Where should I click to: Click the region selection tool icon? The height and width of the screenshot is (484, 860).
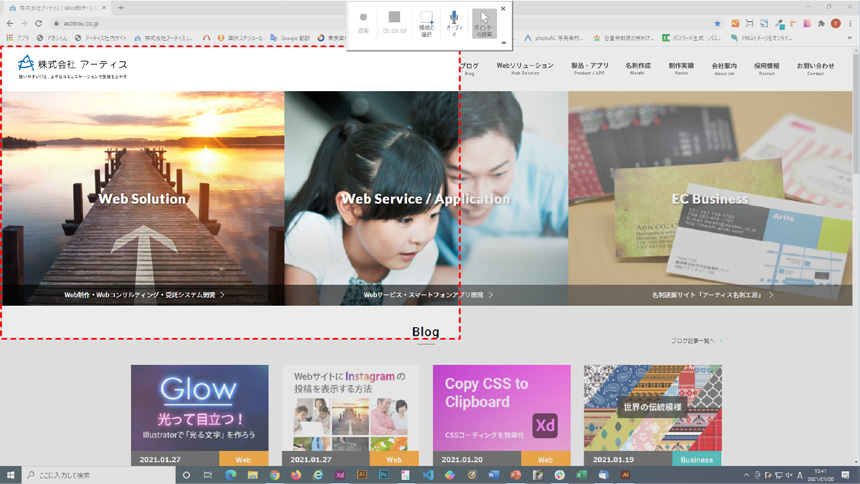[x=426, y=24]
